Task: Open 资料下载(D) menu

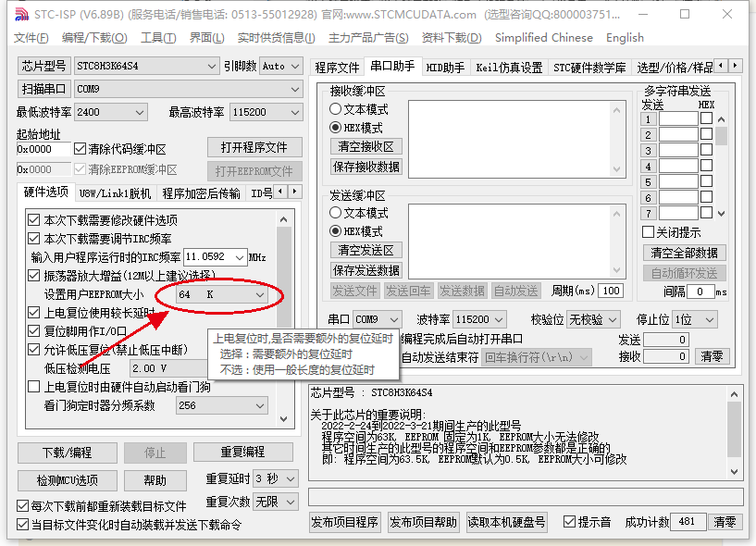Action: click(x=452, y=38)
